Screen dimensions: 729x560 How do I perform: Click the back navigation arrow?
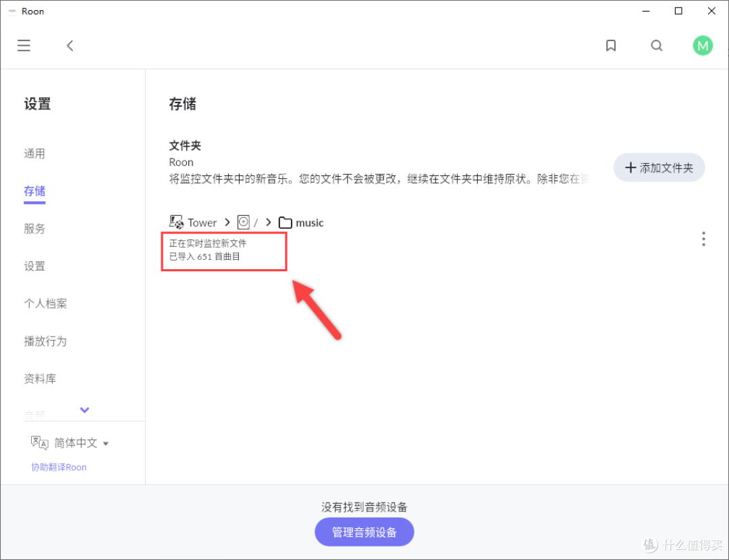[x=70, y=45]
